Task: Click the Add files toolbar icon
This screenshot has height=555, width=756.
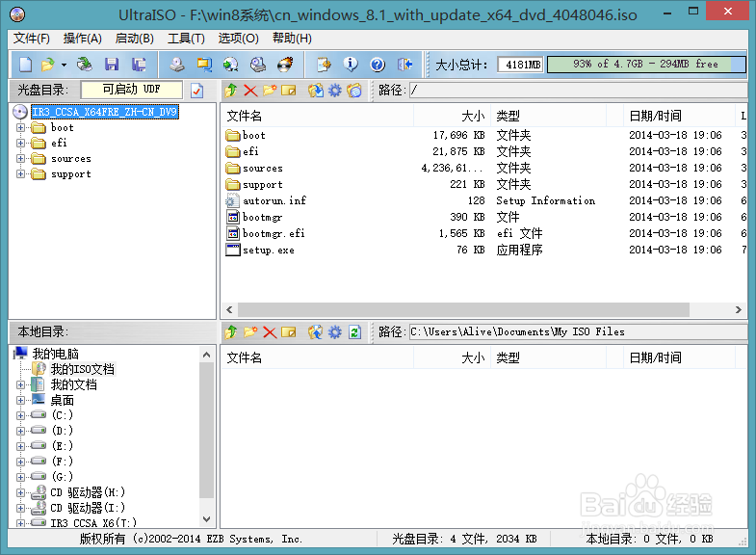Action: [x=324, y=65]
